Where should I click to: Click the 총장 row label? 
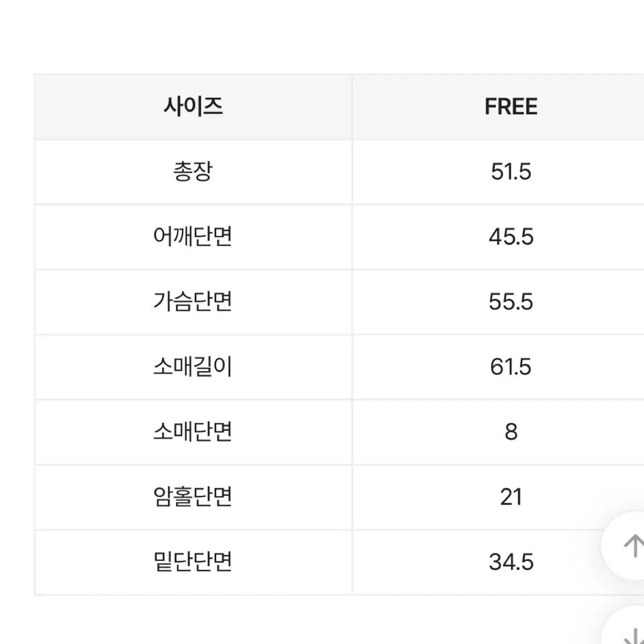click(193, 172)
